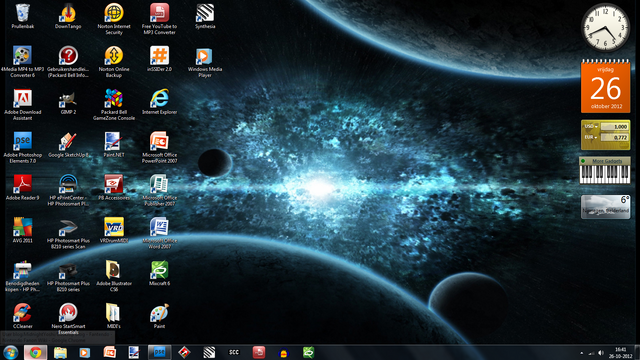The width and height of the screenshot is (640, 360).
Task: Open Adobe Reader 9 shortcut
Action: (x=22, y=188)
